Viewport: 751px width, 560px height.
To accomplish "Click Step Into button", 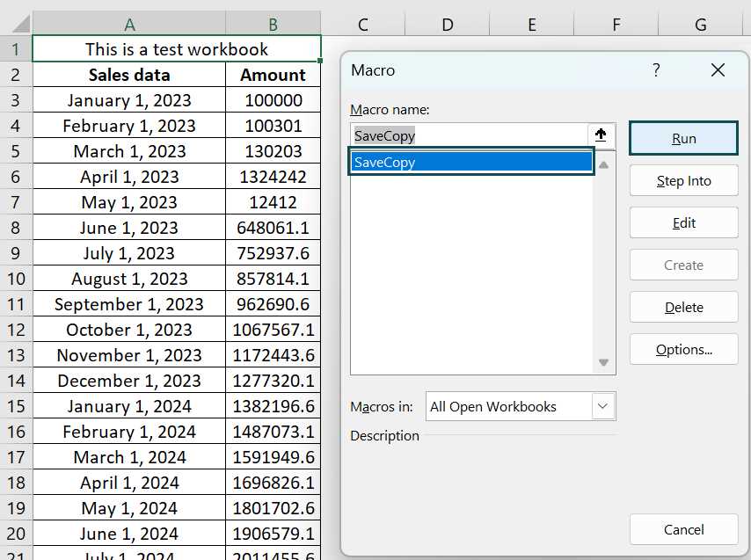I will tap(683, 181).
